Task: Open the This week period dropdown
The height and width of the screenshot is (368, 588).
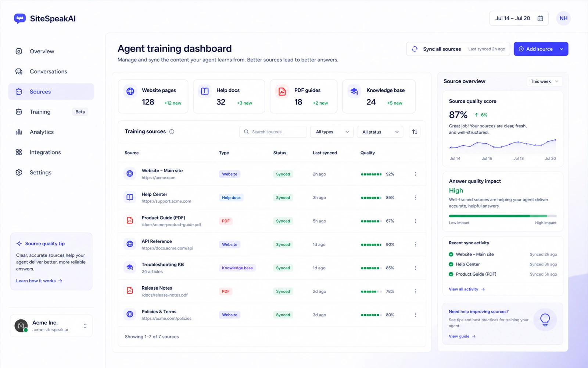Action: pos(544,81)
